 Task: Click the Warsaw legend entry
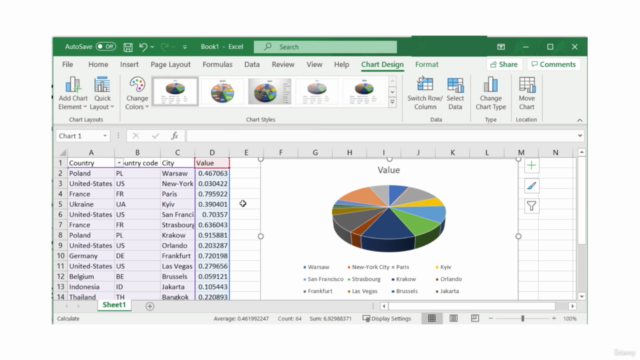point(316,267)
